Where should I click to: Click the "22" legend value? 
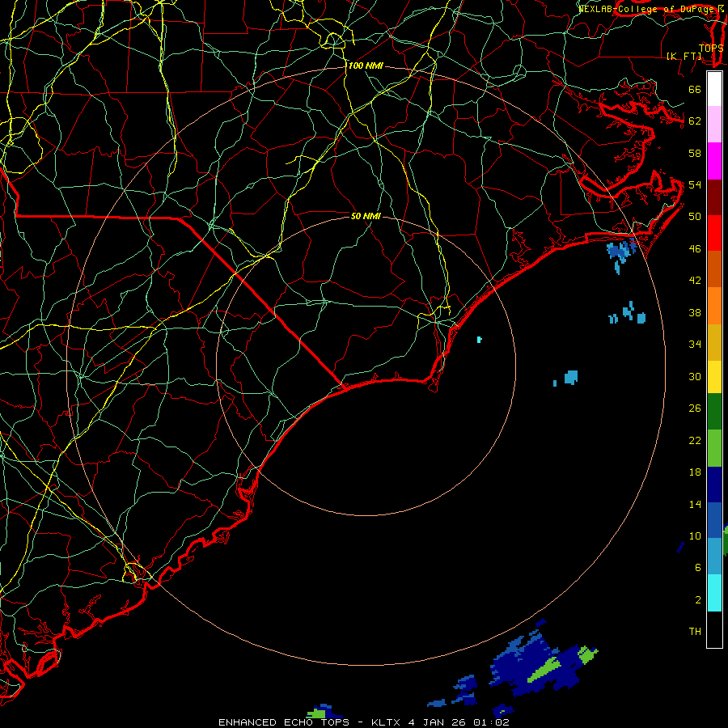[x=695, y=441]
